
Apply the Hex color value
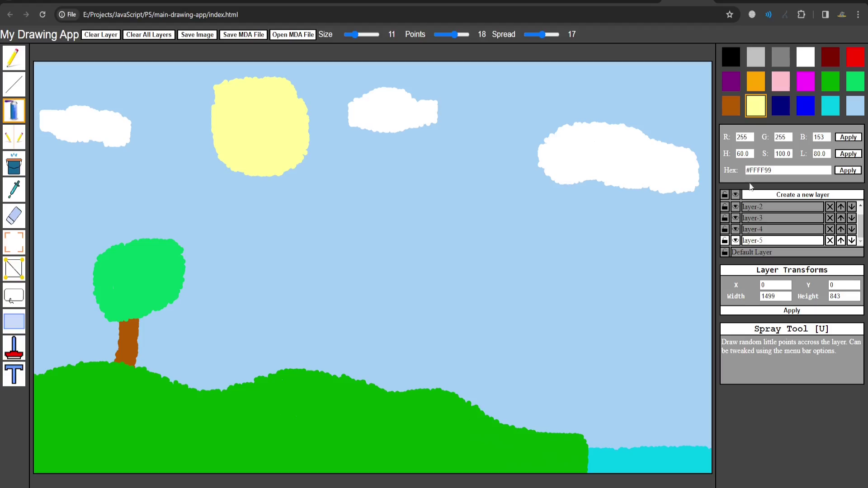point(848,170)
